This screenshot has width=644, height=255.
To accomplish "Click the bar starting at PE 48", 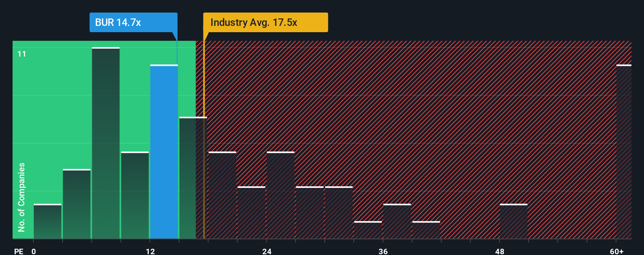I will pyautogui.click(x=514, y=221).
